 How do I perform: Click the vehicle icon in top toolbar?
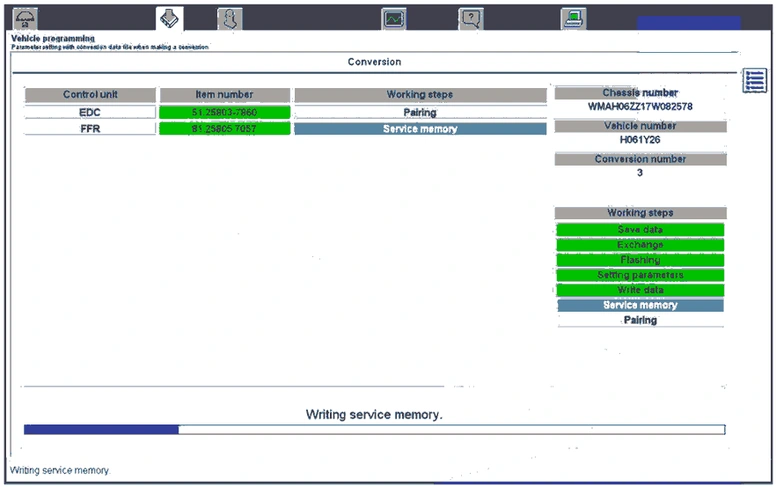click(x=27, y=18)
